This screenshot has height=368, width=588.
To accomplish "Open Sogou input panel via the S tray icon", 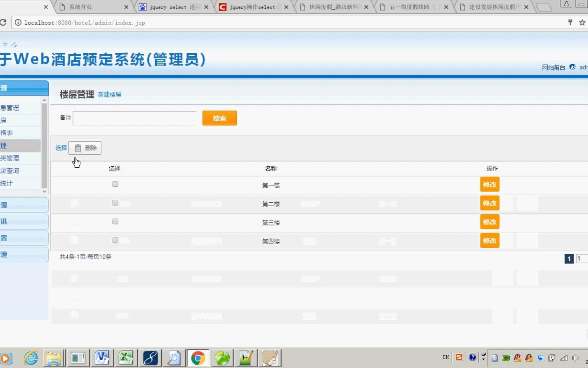I will [x=459, y=357].
